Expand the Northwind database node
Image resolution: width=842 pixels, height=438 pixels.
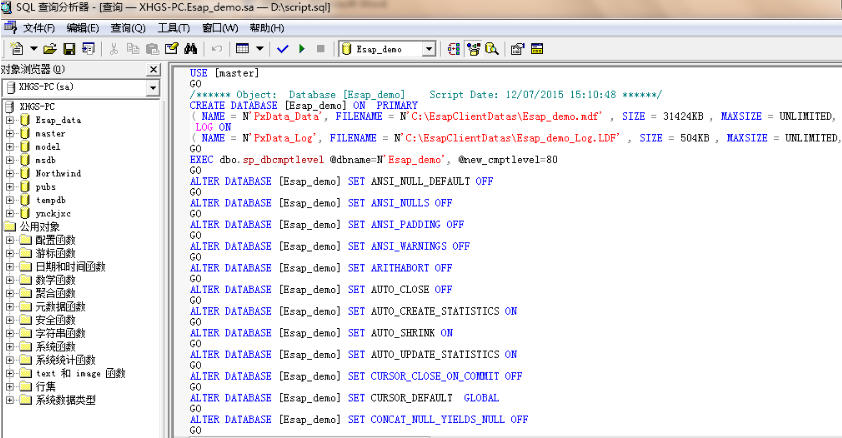(10, 173)
